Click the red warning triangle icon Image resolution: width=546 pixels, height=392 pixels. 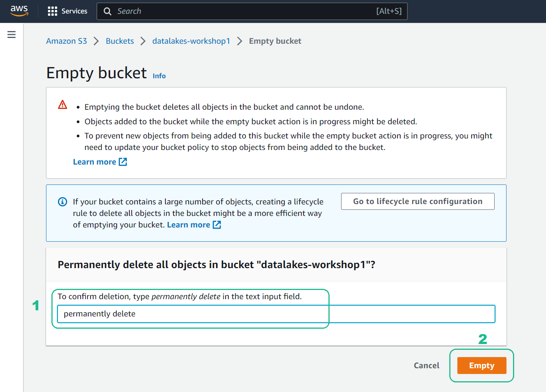(x=63, y=105)
